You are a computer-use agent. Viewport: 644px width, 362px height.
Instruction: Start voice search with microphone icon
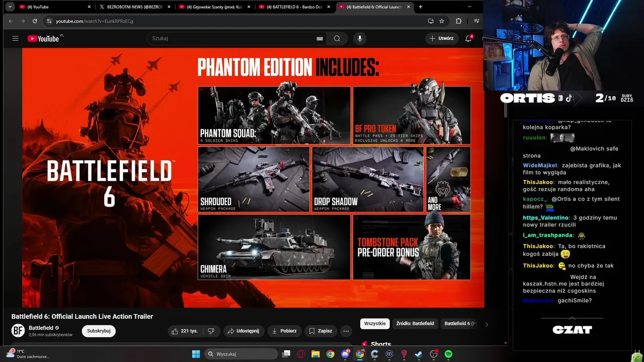(x=359, y=39)
